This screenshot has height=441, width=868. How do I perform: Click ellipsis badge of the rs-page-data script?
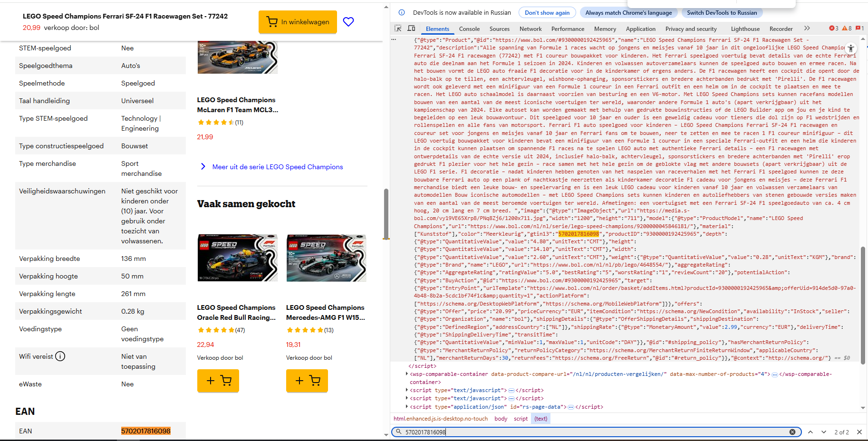pos(571,407)
